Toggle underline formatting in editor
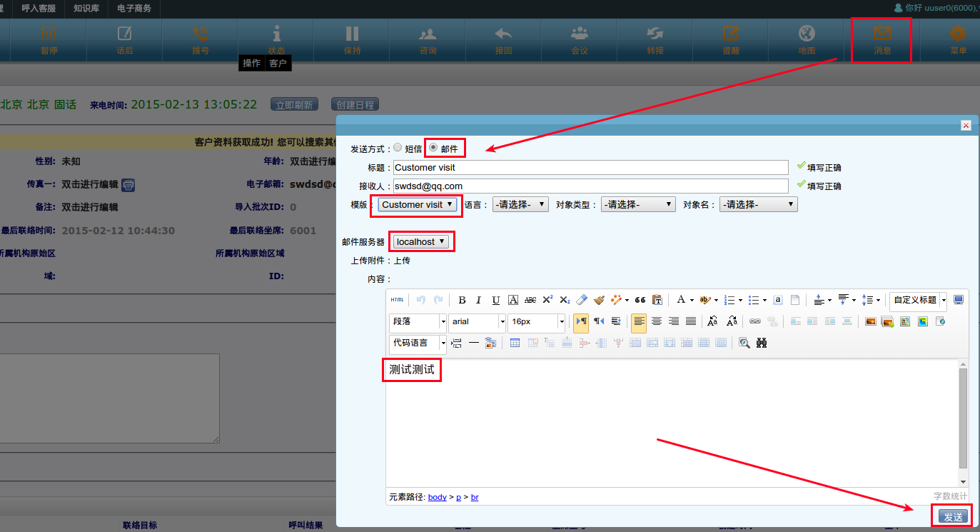 pos(496,300)
